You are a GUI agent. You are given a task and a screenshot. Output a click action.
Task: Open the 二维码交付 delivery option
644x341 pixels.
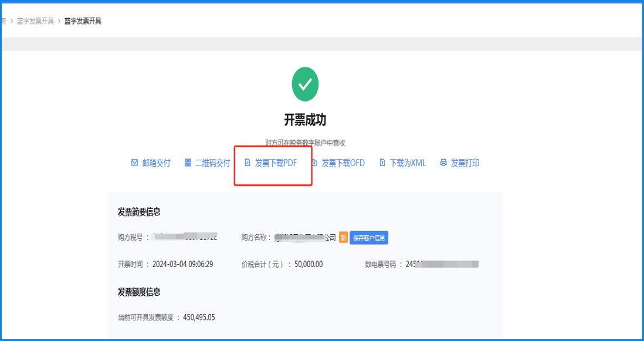pyautogui.click(x=212, y=163)
